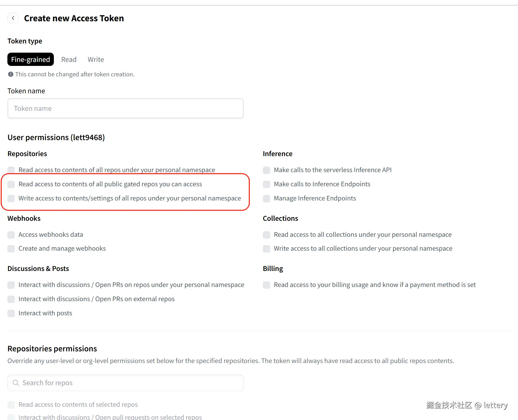The height and width of the screenshot is (420, 518).
Task: Enable read access to all collections
Action: point(267,235)
